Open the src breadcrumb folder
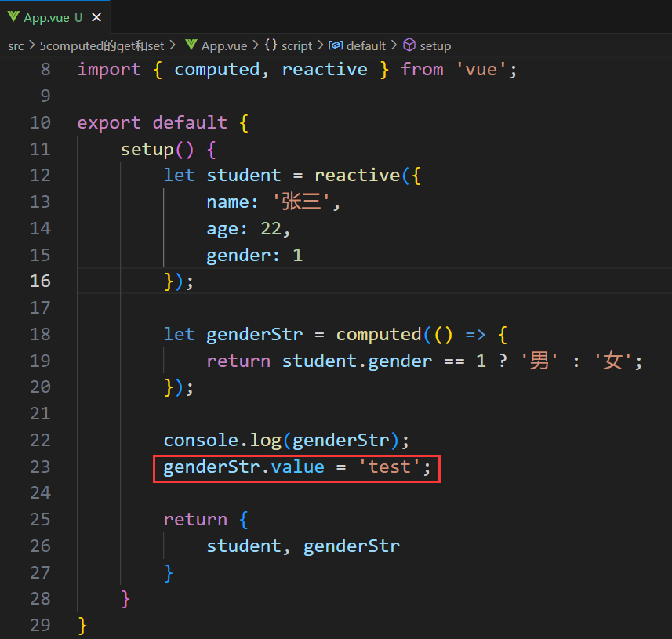This screenshot has height=639, width=672. click(x=16, y=45)
